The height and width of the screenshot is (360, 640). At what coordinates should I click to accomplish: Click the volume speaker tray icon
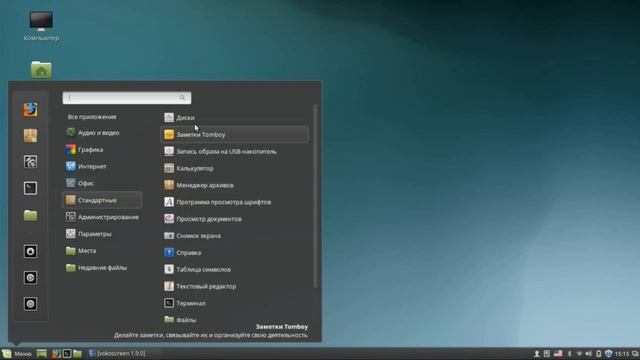pyautogui.click(x=589, y=353)
